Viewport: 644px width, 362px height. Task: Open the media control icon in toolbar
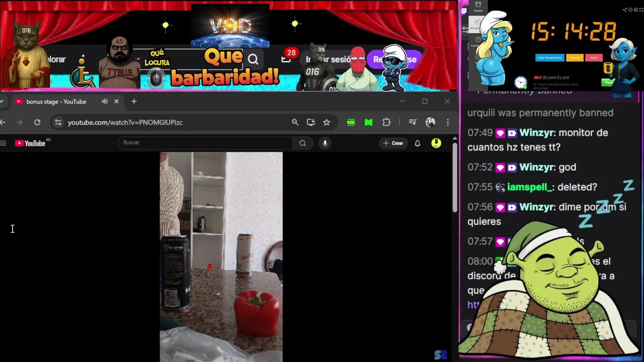tap(413, 122)
